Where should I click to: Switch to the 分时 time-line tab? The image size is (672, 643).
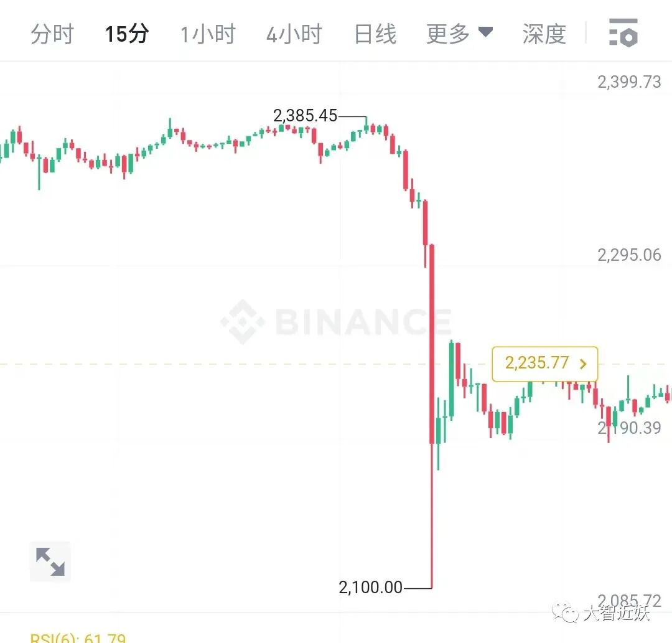coord(52,34)
